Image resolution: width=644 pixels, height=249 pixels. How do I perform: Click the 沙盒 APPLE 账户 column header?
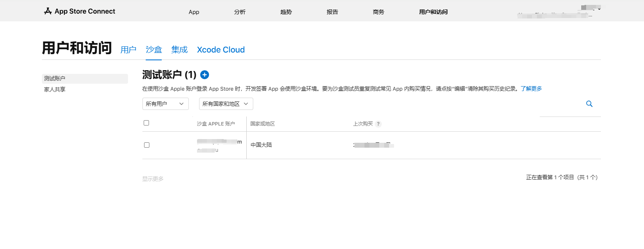point(216,124)
